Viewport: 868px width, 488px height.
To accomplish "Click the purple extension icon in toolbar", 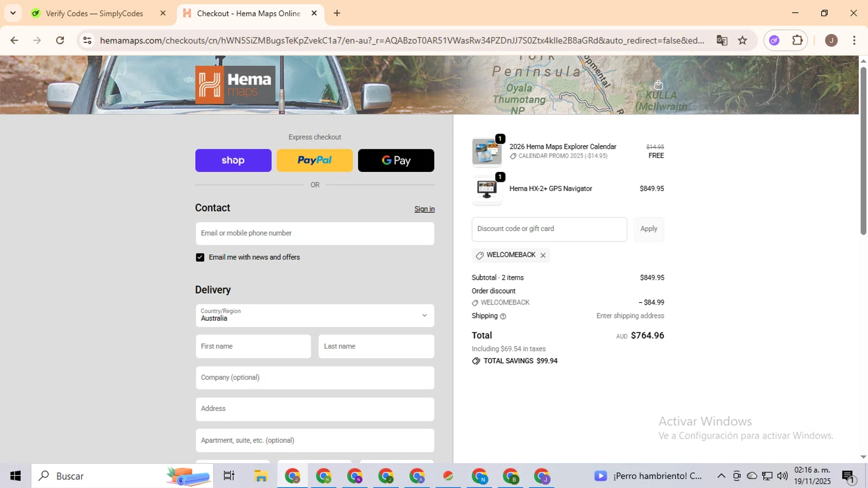I will (774, 41).
